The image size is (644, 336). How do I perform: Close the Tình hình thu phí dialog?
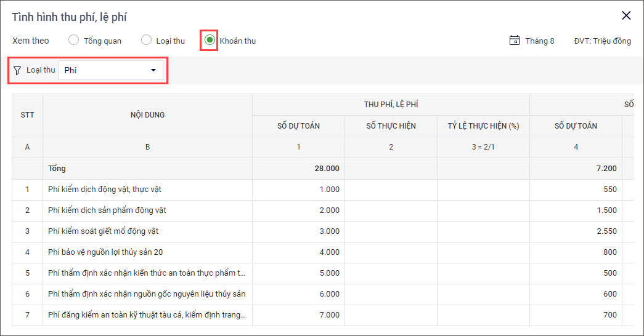point(626,16)
